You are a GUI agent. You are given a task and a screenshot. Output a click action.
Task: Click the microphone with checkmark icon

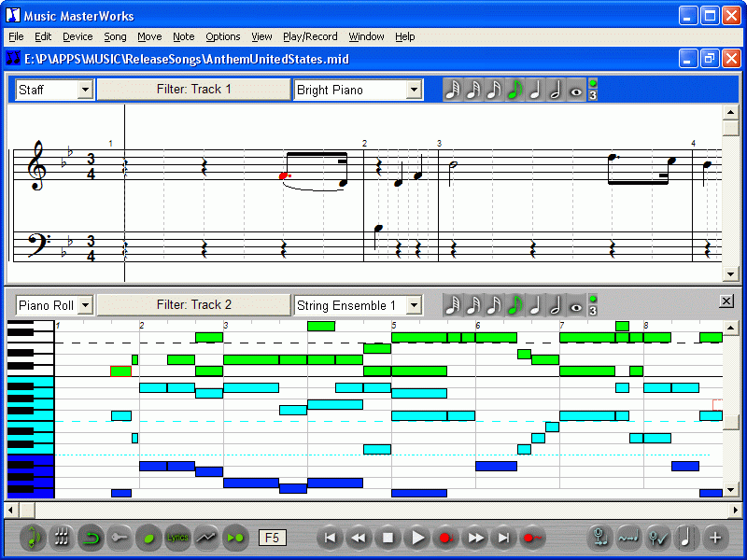[658, 539]
